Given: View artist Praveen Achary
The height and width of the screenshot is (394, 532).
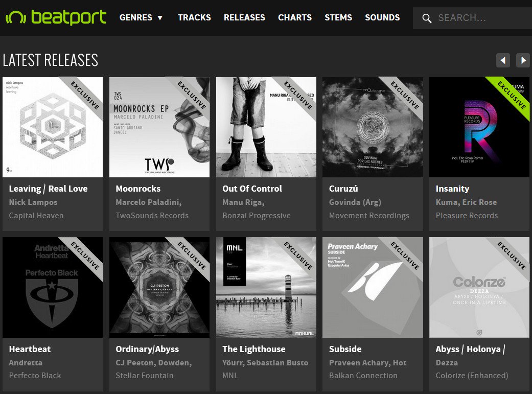Looking at the screenshot, I should [359, 363].
